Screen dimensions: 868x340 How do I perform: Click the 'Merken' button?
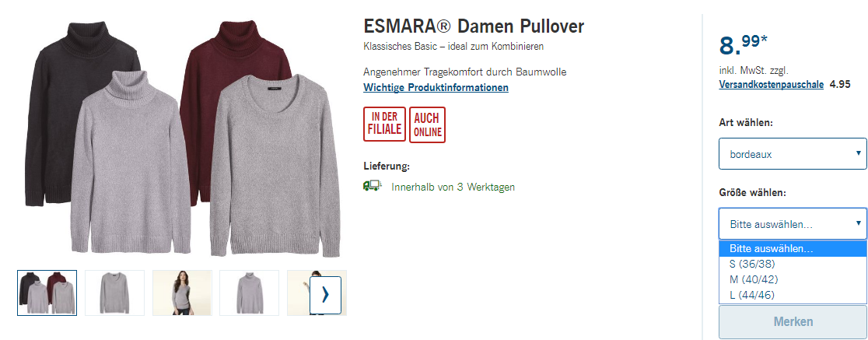pyautogui.click(x=793, y=322)
